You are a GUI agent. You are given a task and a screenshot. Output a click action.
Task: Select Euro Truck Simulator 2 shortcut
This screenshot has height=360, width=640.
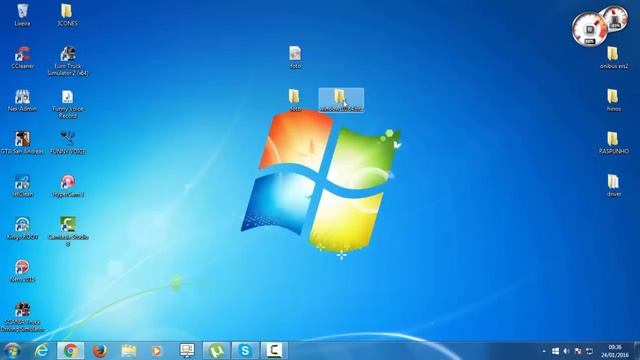(x=68, y=61)
